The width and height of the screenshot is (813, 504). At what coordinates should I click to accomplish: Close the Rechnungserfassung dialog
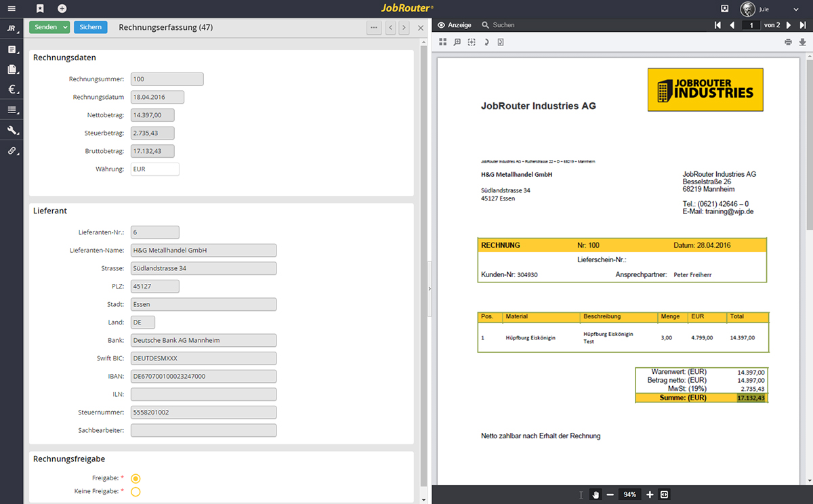coord(421,28)
